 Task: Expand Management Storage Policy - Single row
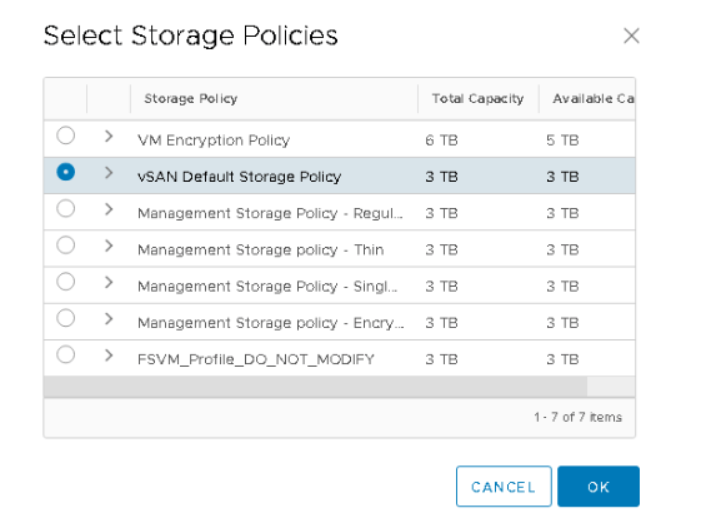coord(108,283)
